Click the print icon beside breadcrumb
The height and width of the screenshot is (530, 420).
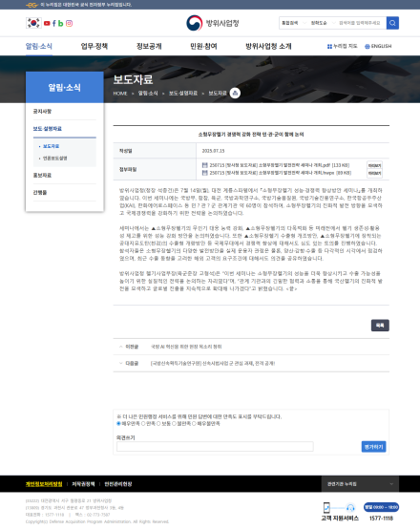(235, 93)
